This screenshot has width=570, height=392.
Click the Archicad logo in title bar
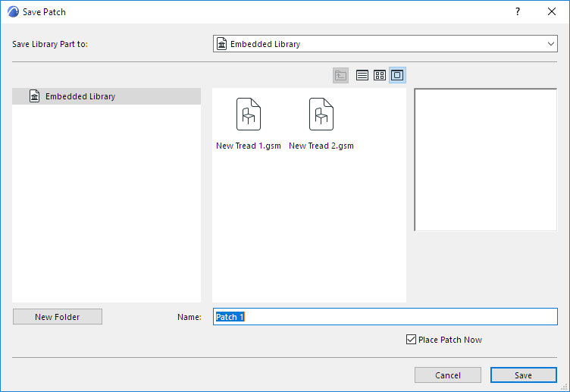[13, 11]
